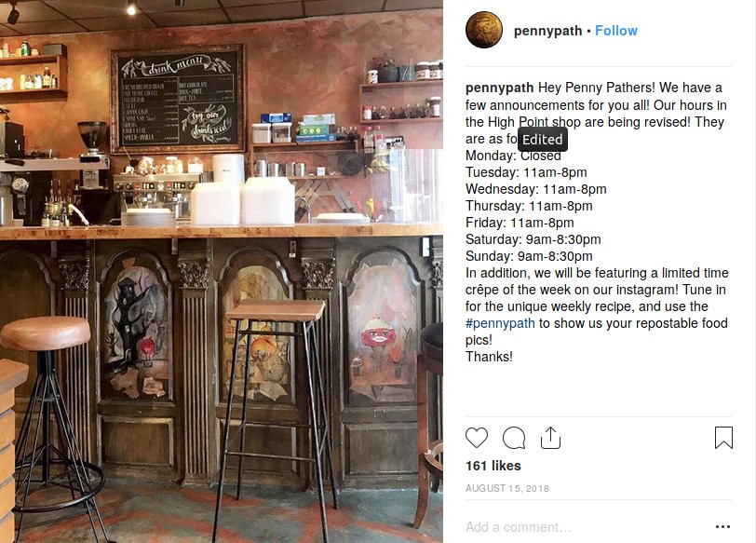Save the post with the bookmark icon
The width and height of the screenshot is (756, 543).
point(723,438)
